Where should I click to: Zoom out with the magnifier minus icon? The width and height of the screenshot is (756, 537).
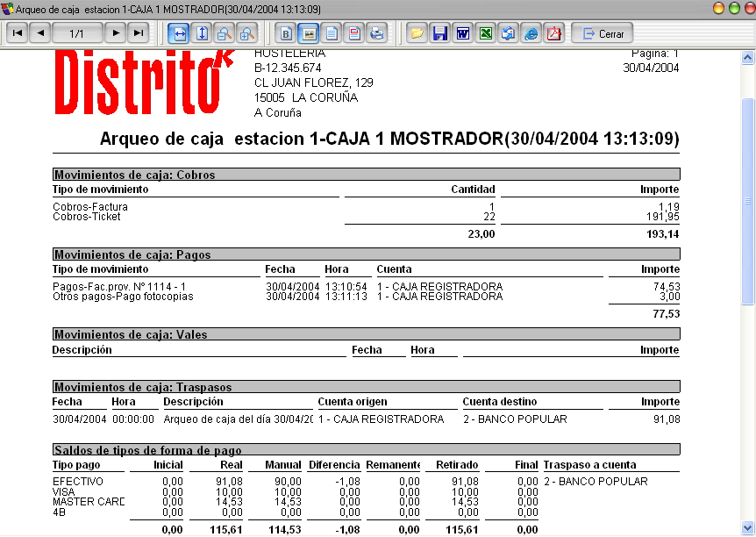pyautogui.click(x=224, y=33)
